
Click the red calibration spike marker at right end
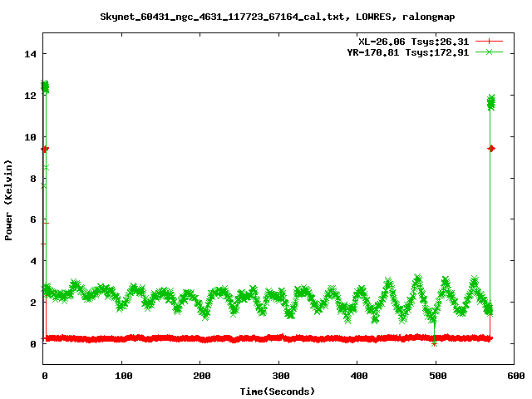click(x=491, y=148)
